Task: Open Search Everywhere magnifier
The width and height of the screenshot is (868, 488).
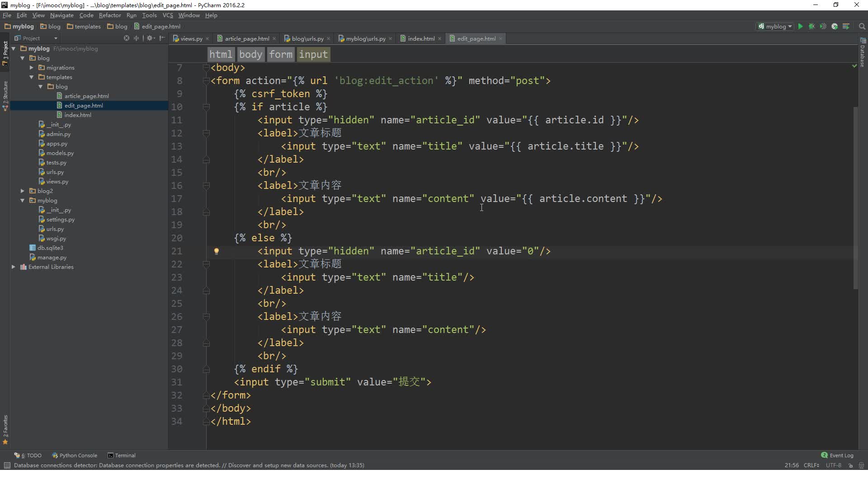Action: click(x=862, y=26)
